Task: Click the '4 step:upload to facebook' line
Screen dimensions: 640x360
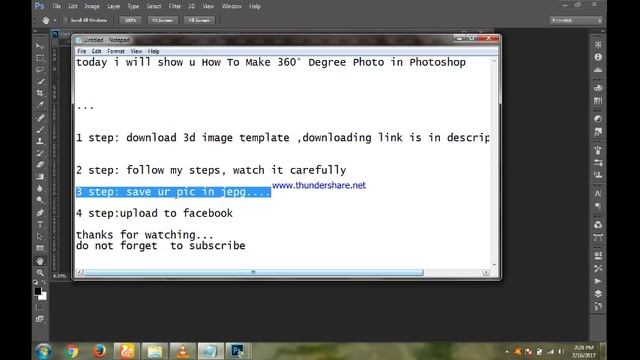Action: click(x=154, y=213)
